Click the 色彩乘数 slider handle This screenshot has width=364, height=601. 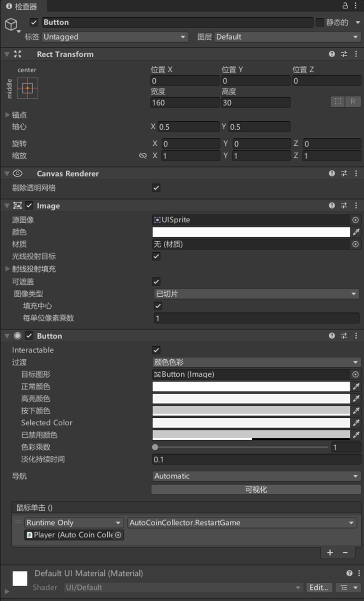click(x=155, y=447)
